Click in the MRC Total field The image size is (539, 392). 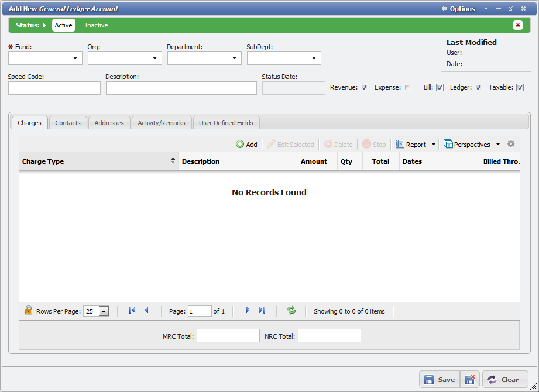(228, 335)
